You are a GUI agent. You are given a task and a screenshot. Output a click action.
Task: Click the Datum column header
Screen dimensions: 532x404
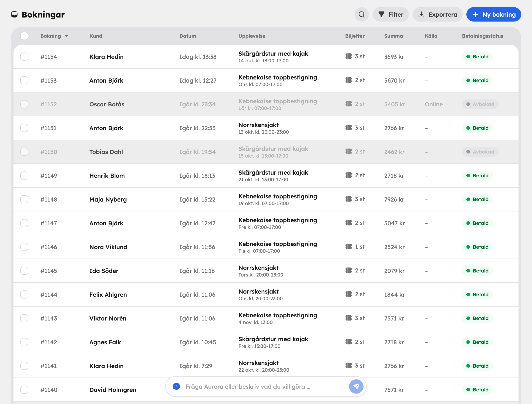(x=188, y=36)
